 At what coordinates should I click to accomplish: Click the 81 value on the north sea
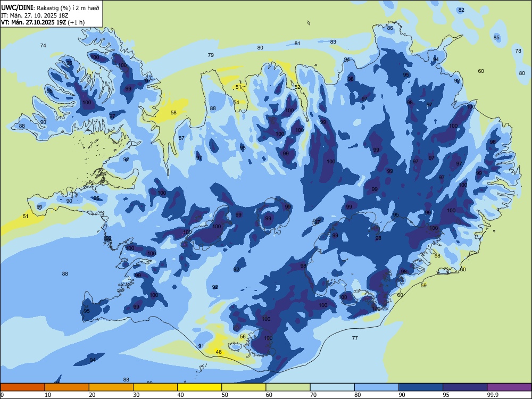tap(297, 44)
